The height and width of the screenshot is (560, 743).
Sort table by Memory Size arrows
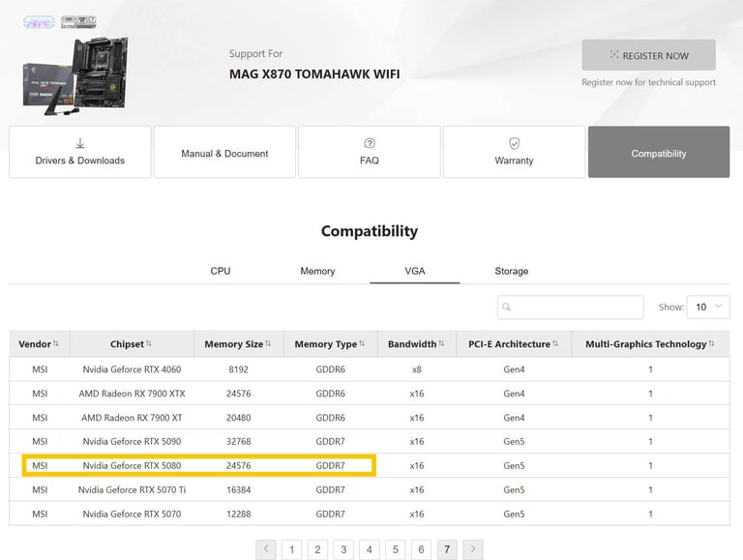(x=268, y=343)
